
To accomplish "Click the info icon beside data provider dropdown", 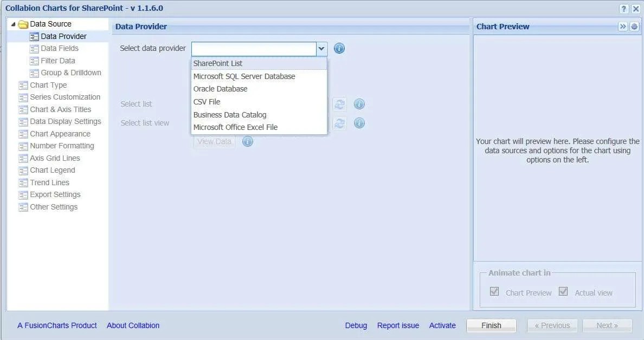I will tap(339, 48).
